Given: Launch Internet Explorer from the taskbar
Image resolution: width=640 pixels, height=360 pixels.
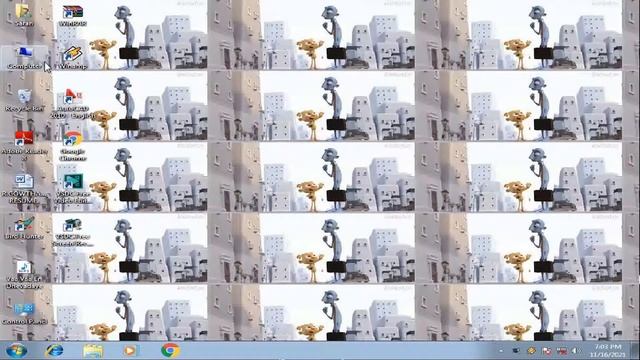Looking at the screenshot, I should (x=54, y=350).
